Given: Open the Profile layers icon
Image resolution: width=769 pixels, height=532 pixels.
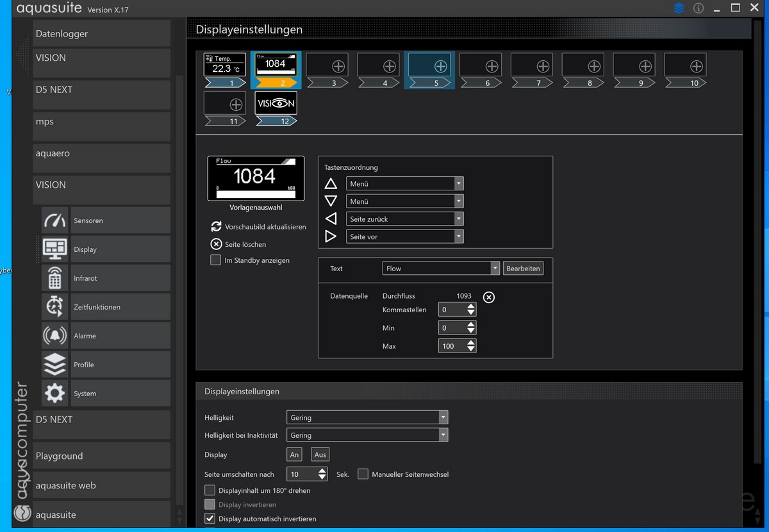Looking at the screenshot, I should [54, 365].
